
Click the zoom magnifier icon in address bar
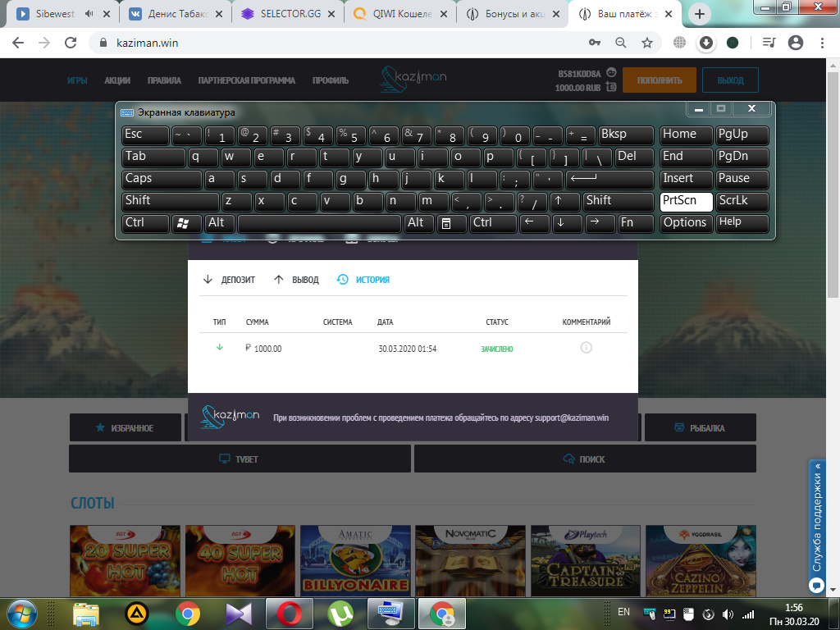tap(621, 43)
